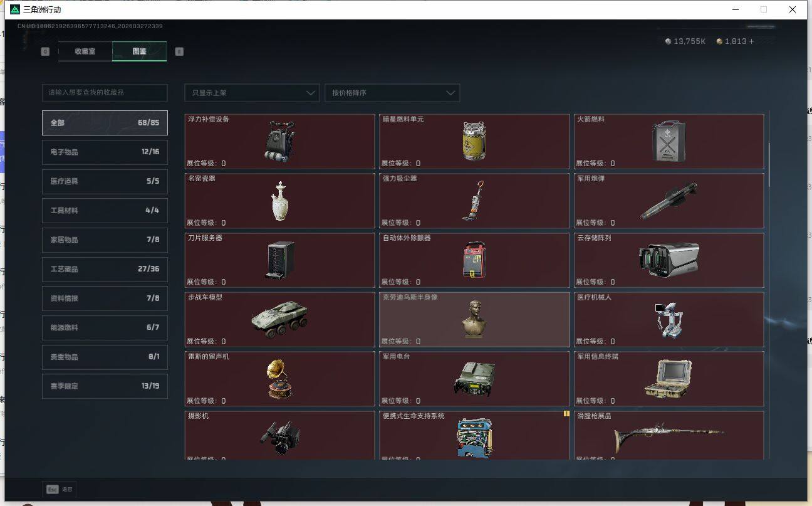This screenshot has width=812, height=506.
Task: Click the gold currency icon beside 1,813
Action: [719, 41]
